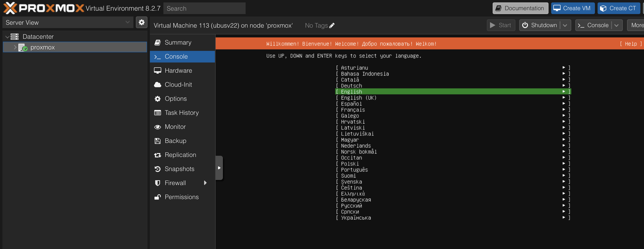Click the Hardware monitor icon
Screen dimensions: 644x249
pyautogui.click(x=158, y=71)
